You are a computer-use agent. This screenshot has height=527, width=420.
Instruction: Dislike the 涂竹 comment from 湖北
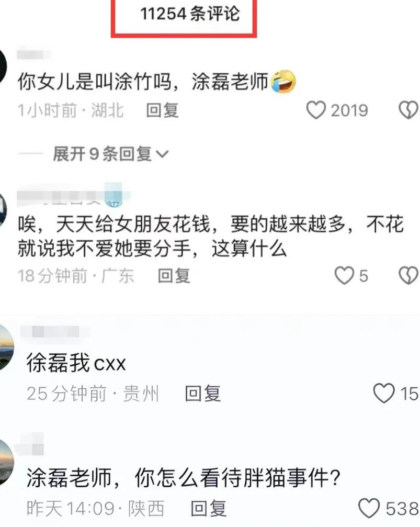[408, 110]
